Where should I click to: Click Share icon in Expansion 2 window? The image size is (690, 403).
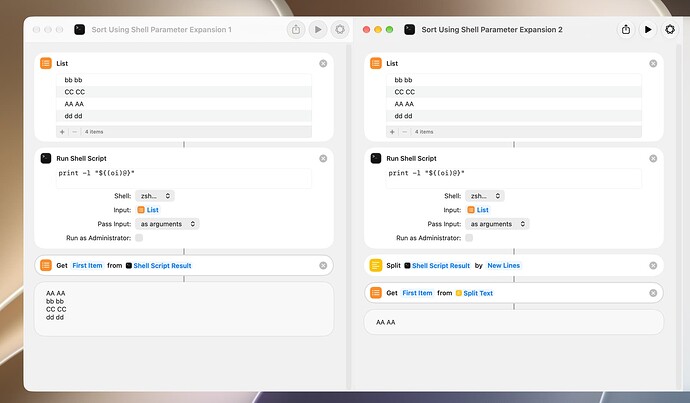pyautogui.click(x=626, y=29)
